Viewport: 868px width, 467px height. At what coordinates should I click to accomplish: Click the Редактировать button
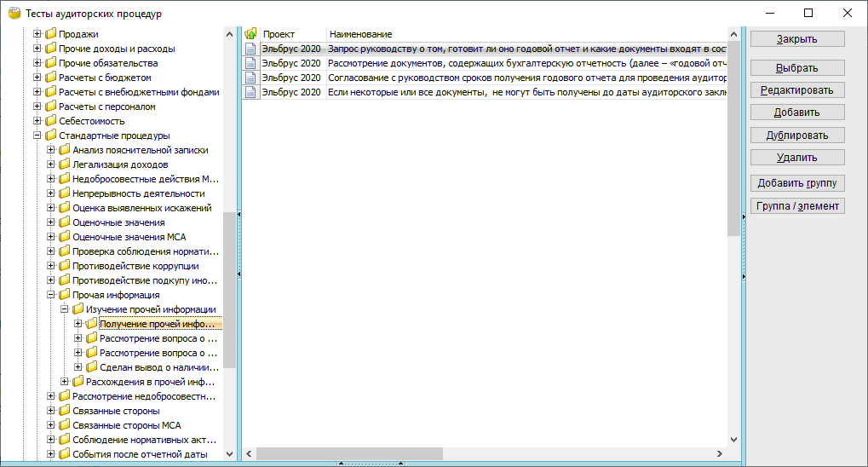(797, 89)
